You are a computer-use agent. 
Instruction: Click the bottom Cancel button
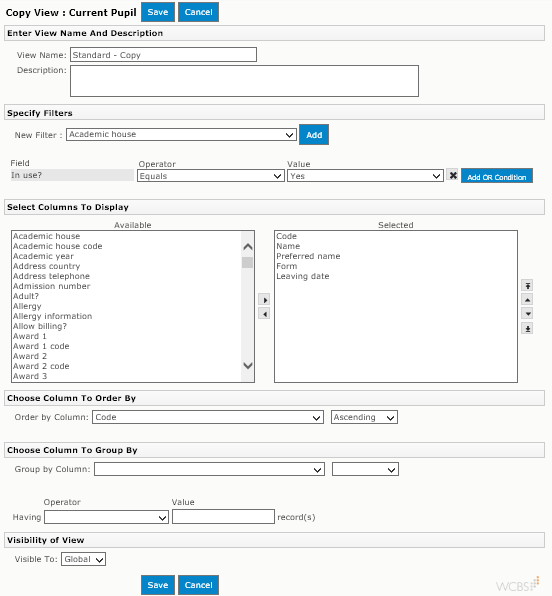198,585
